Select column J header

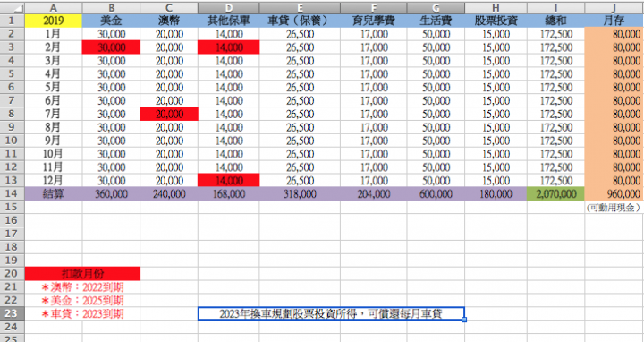tap(614, 8)
